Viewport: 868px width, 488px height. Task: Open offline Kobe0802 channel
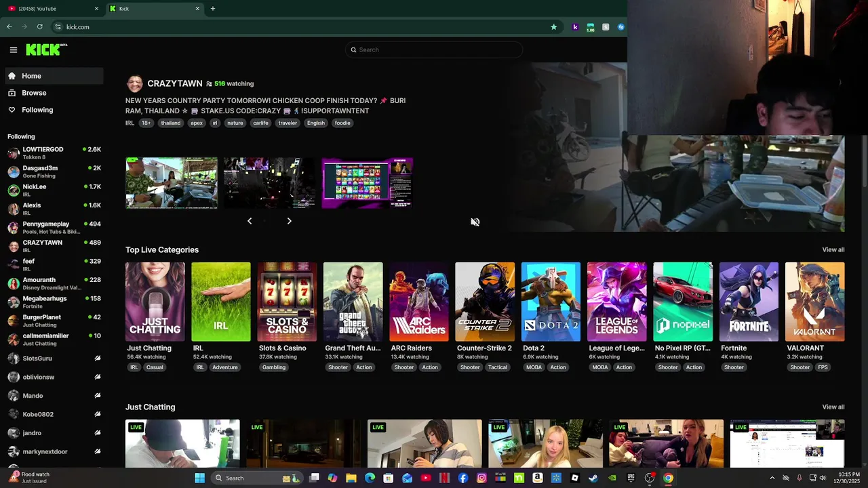pyautogui.click(x=54, y=414)
